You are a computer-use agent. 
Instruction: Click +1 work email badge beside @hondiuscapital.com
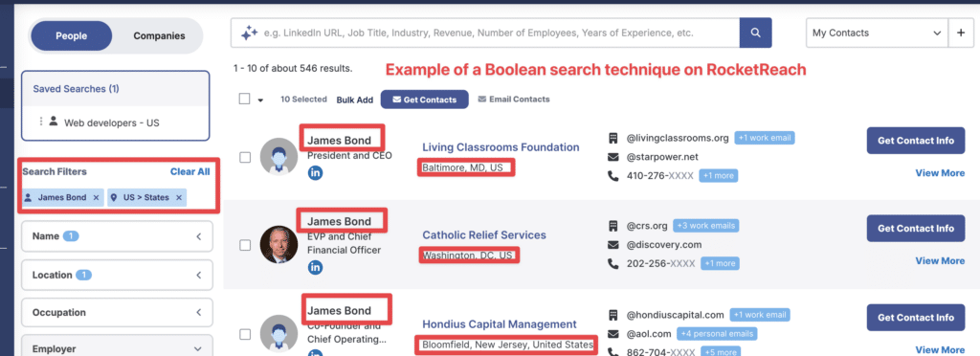coord(759,315)
